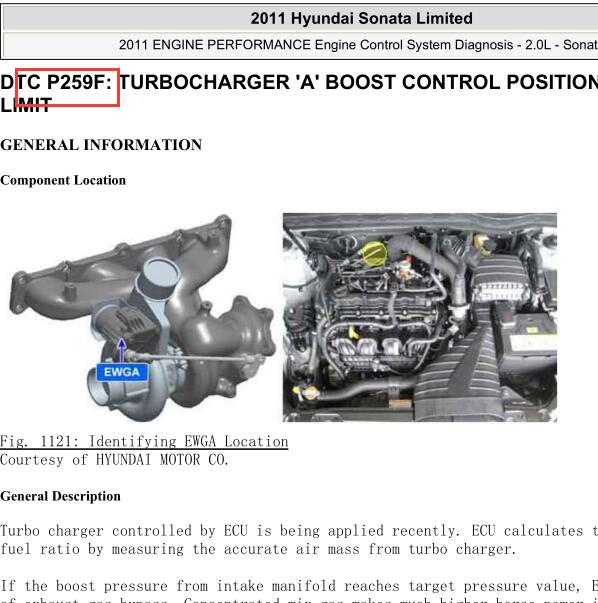This screenshot has width=598, height=603.
Task: Click the turbocharger EWGA illustration
Action: coord(142,317)
